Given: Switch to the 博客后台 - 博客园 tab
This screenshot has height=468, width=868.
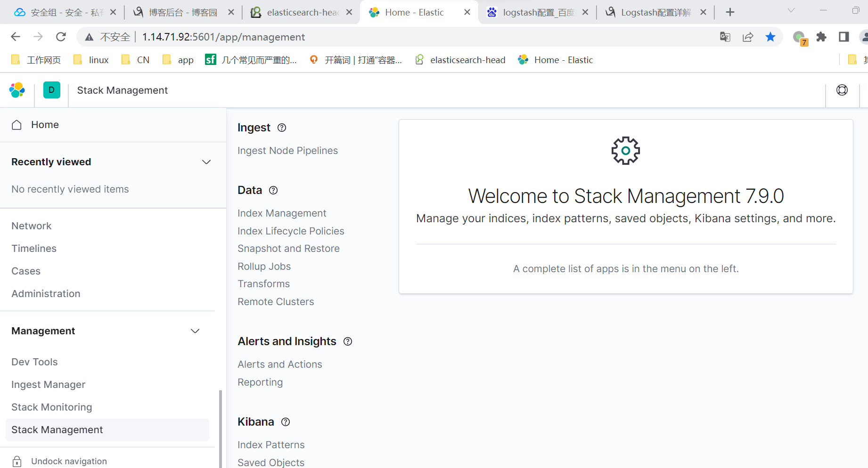Looking at the screenshot, I should click(183, 12).
